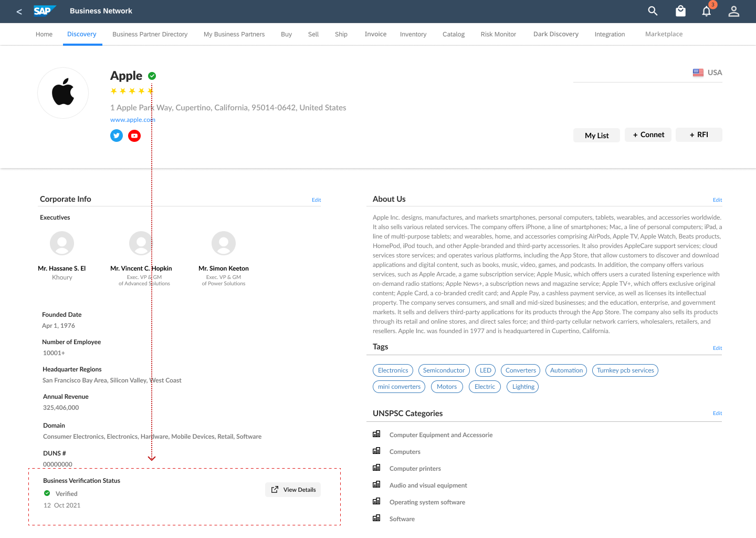This screenshot has height=538, width=756.
Task: Go to Home tab
Action: [x=44, y=34]
